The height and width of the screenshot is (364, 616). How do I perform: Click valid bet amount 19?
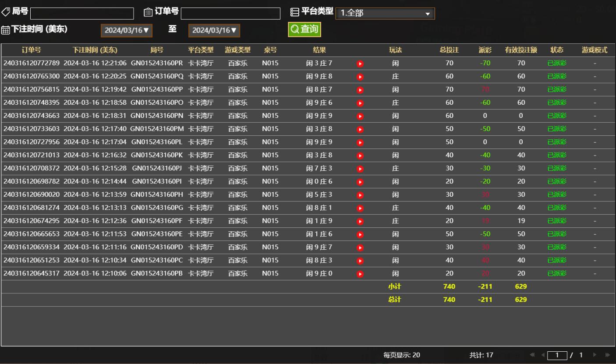pyautogui.click(x=521, y=221)
